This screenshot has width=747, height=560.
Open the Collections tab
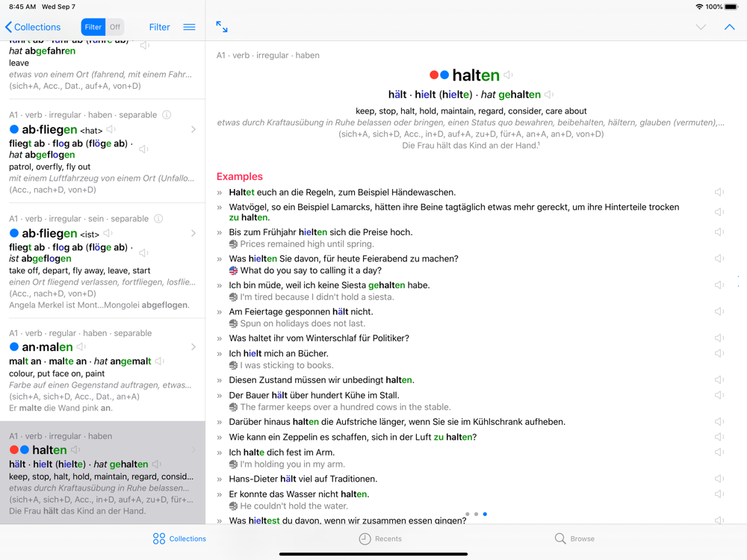click(x=179, y=538)
